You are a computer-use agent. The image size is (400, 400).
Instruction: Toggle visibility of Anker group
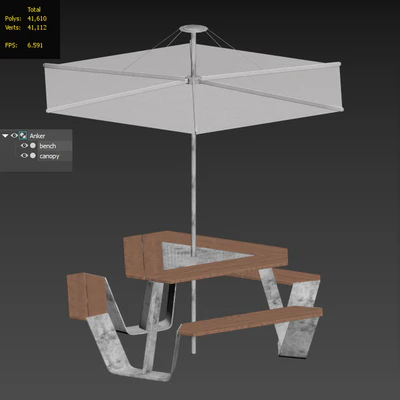pos(14,136)
